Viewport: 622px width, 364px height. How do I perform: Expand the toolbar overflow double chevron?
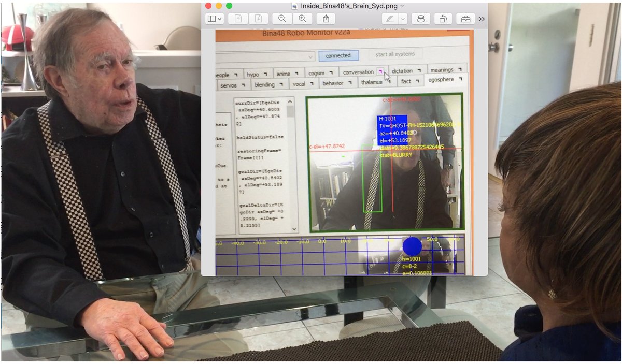point(482,19)
